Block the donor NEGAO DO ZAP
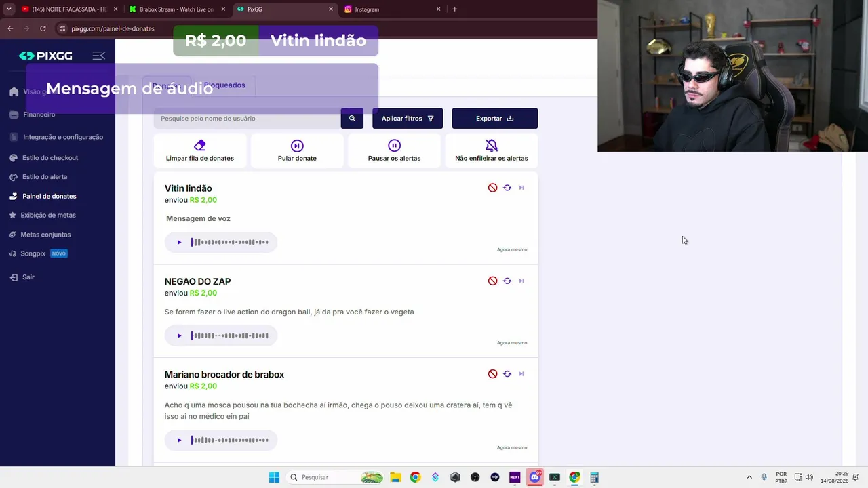The height and width of the screenshot is (488, 868). pos(493,281)
